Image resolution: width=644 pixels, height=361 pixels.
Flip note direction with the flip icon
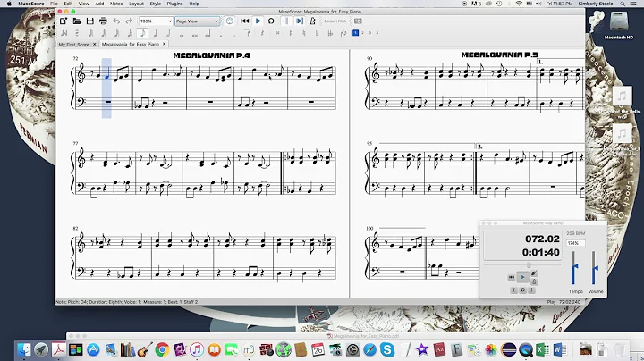click(343, 33)
